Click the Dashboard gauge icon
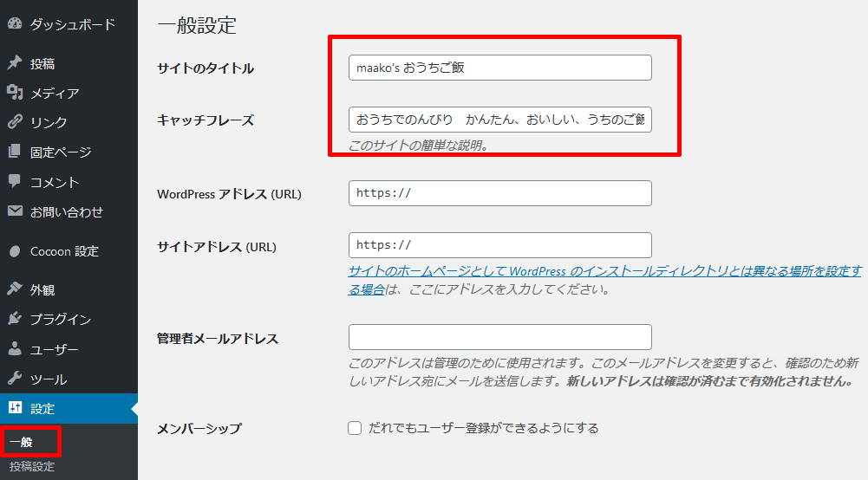 15,23
